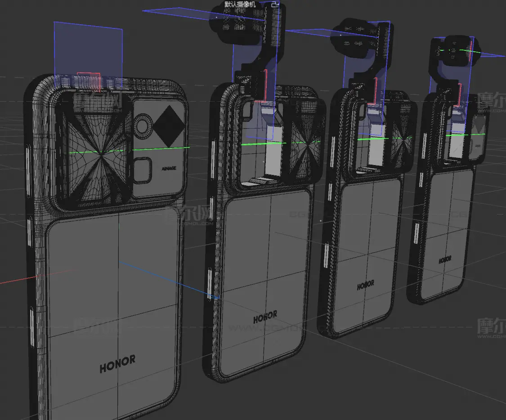Viewport: 506px width, 420px height.
Task: Click the AIMAGE text on the camera module
Action: pyautogui.click(x=169, y=168)
